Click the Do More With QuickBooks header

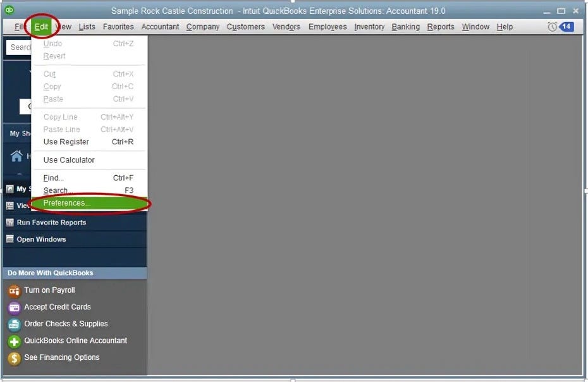pos(75,273)
